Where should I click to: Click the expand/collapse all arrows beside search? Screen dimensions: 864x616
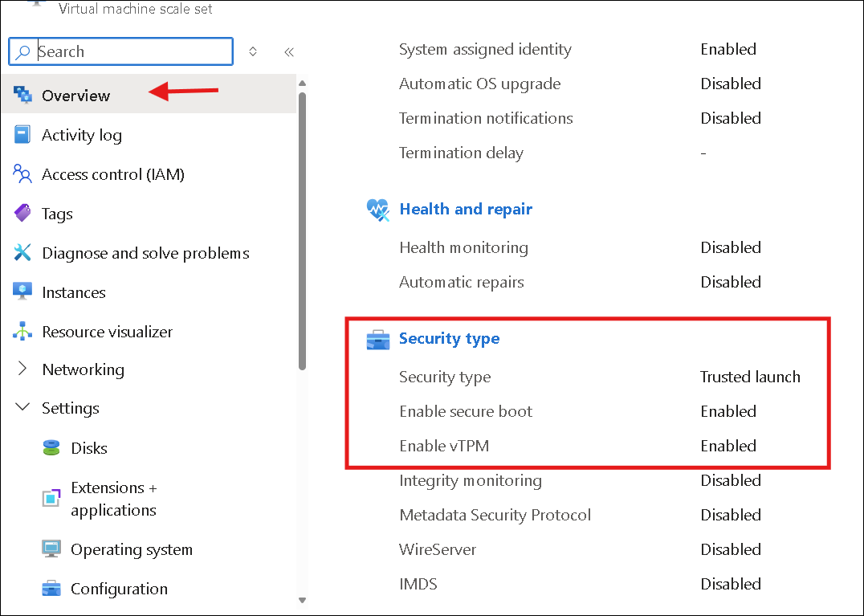pos(253,51)
